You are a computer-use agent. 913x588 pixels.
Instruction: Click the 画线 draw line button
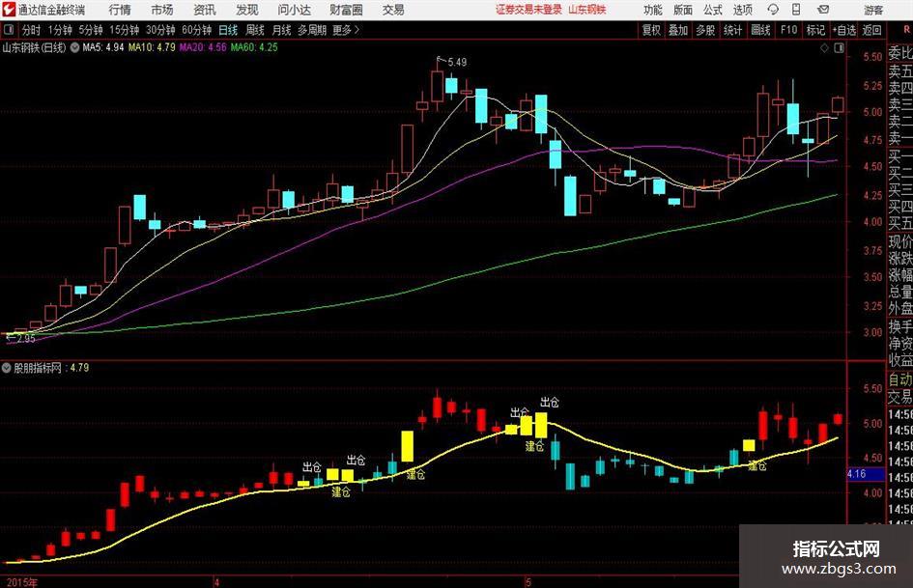pyautogui.click(x=760, y=30)
